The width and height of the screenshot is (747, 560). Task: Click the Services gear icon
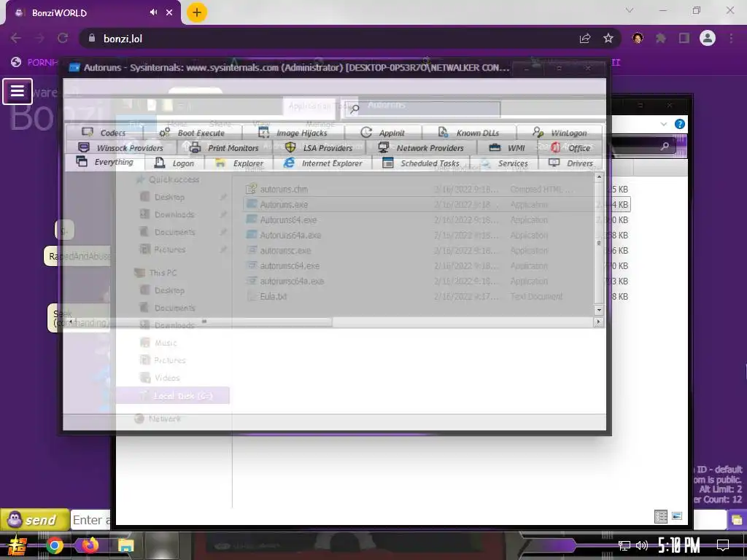coord(485,163)
